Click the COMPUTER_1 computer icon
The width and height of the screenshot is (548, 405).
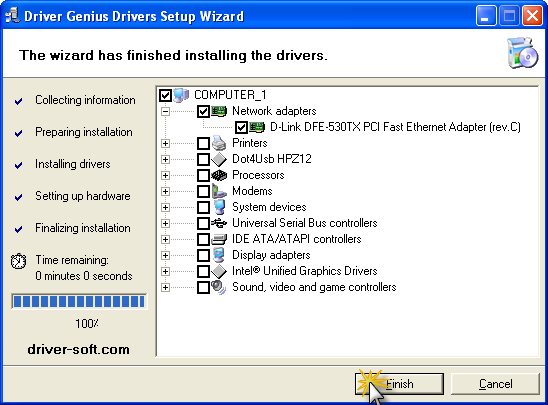pyautogui.click(x=181, y=95)
